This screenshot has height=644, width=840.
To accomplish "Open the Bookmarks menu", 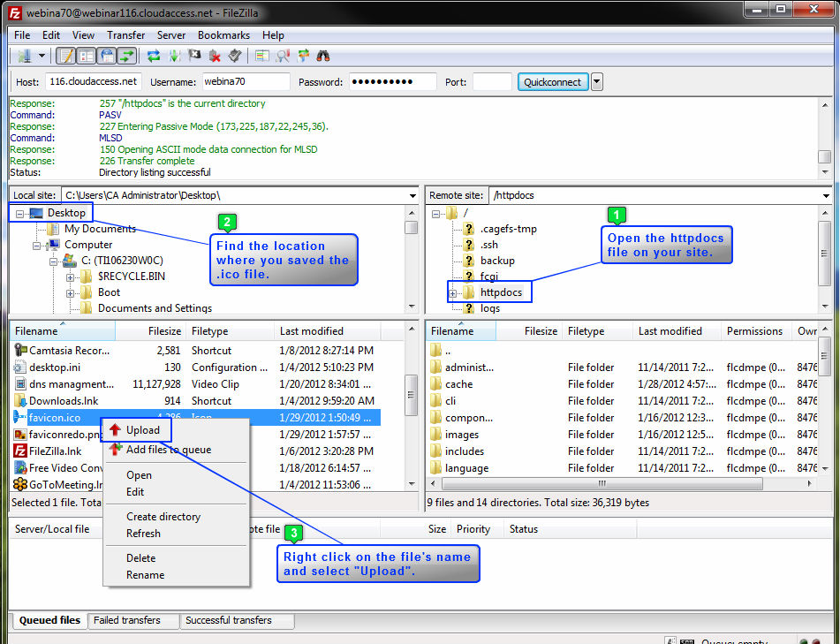I will point(223,35).
